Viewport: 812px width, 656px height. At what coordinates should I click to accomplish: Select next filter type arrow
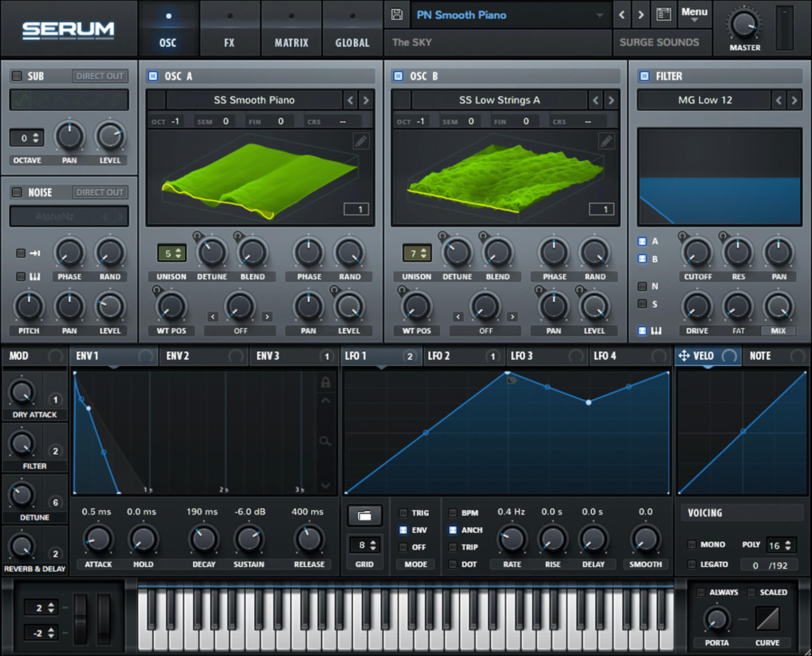point(794,100)
